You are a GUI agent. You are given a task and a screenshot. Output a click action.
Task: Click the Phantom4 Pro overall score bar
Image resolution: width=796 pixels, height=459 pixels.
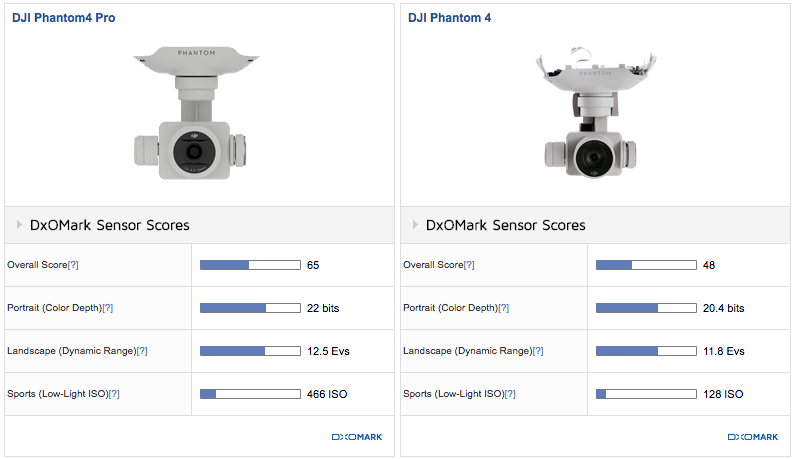pos(250,265)
